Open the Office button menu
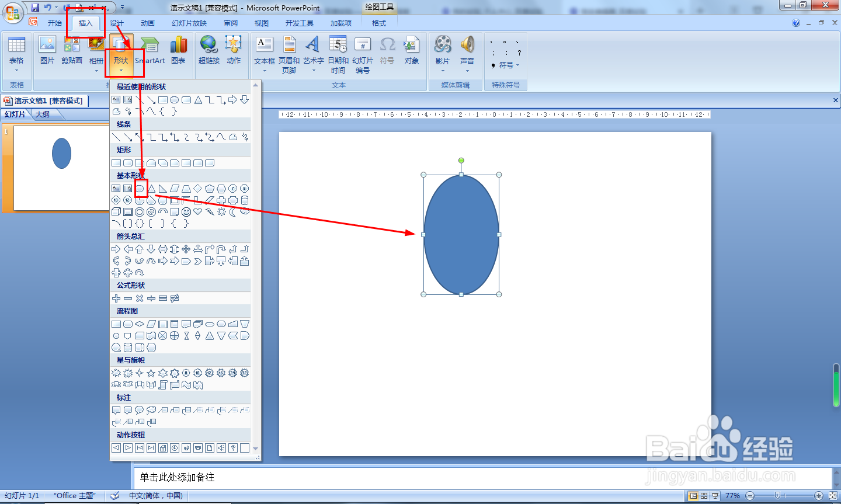Viewport: 841px width, 504px height. click(x=12, y=12)
